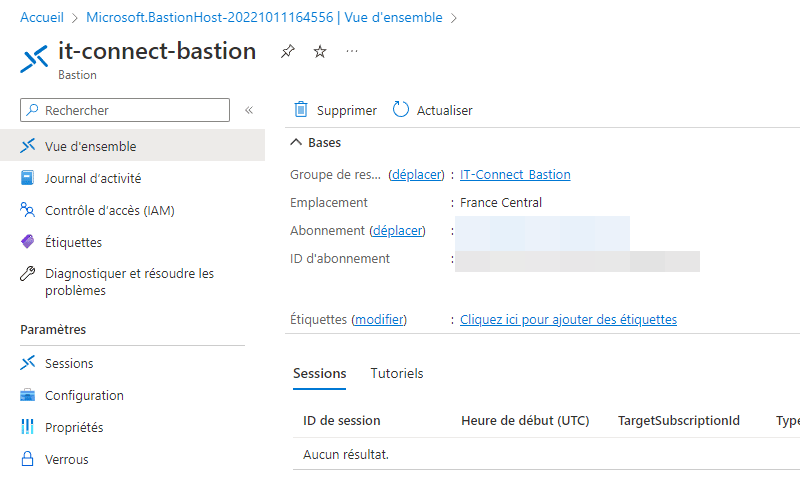Switch to the Tutoriels tab
This screenshot has width=800, height=482.
pyautogui.click(x=397, y=373)
